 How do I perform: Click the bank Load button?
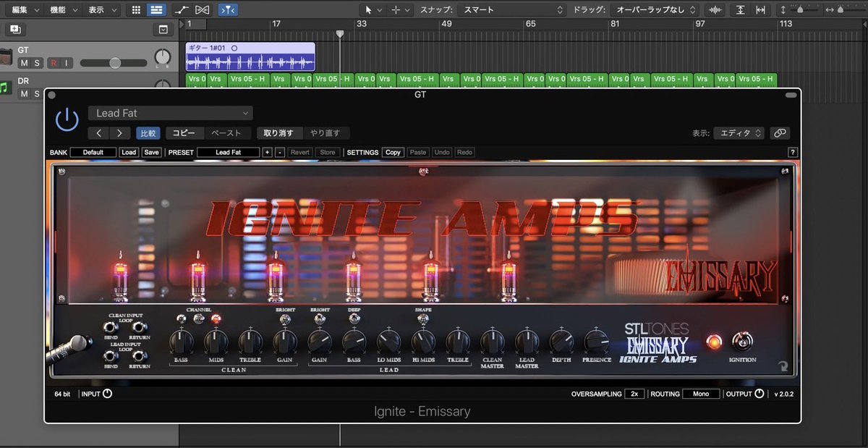tap(129, 153)
